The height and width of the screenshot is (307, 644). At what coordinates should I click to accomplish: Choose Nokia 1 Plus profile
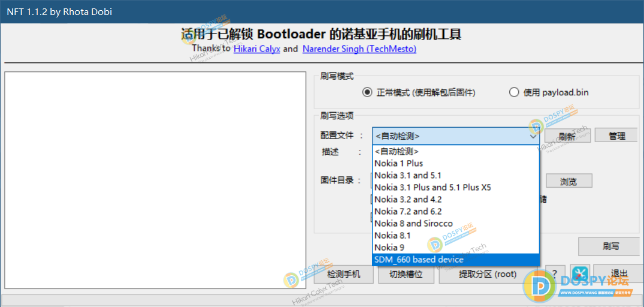tap(455, 163)
